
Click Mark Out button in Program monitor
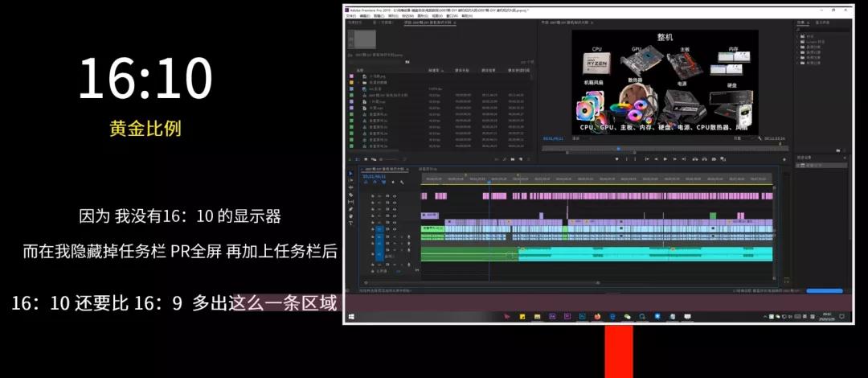coord(635,159)
